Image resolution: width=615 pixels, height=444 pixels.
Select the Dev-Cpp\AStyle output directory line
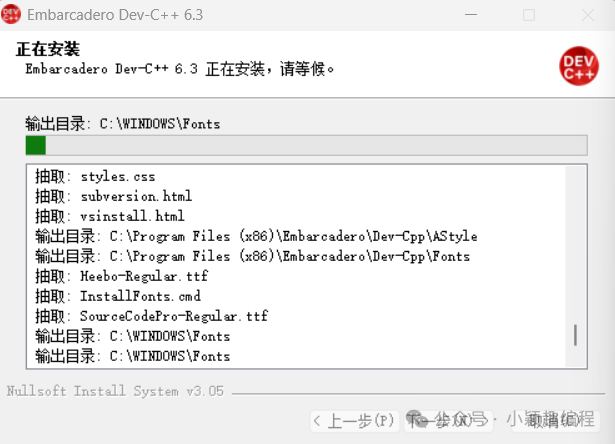(256, 236)
